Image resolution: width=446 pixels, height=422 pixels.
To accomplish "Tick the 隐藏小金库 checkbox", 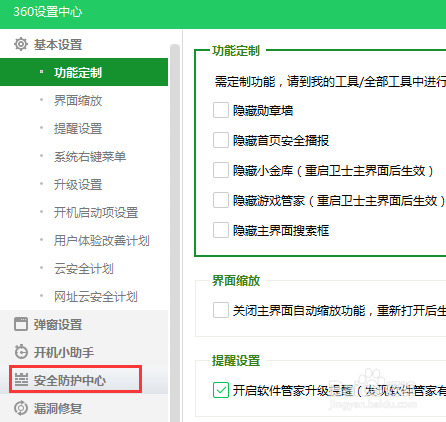I will pyautogui.click(x=221, y=170).
